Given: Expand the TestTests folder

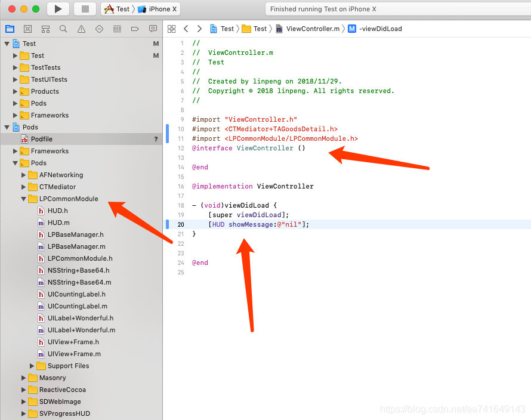Looking at the screenshot, I should [15, 67].
